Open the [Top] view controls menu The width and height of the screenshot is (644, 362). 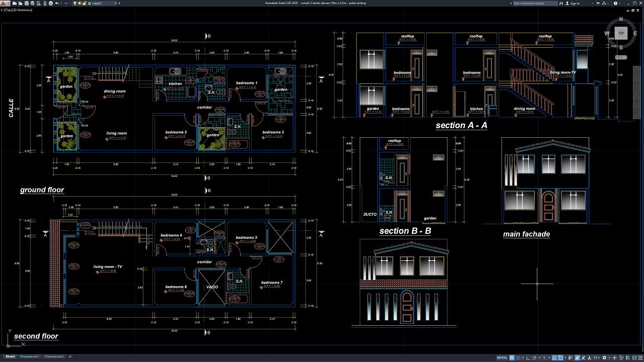[x=8, y=10]
